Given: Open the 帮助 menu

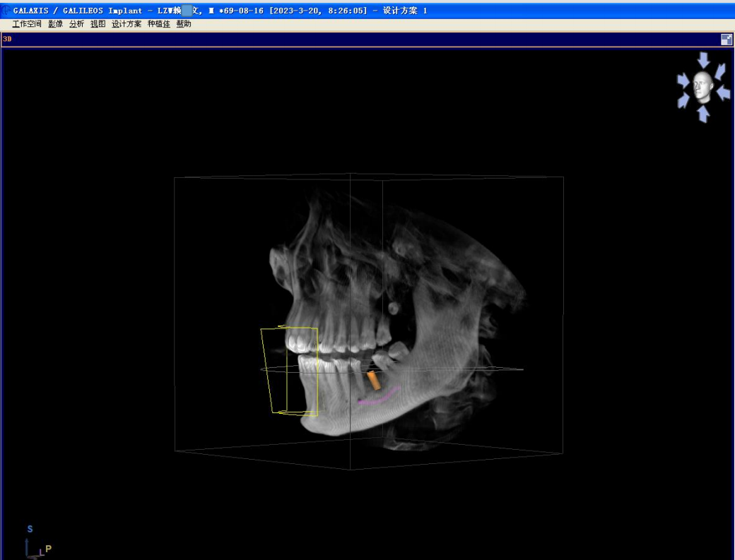Looking at the screenshot, I should [184, 24].
